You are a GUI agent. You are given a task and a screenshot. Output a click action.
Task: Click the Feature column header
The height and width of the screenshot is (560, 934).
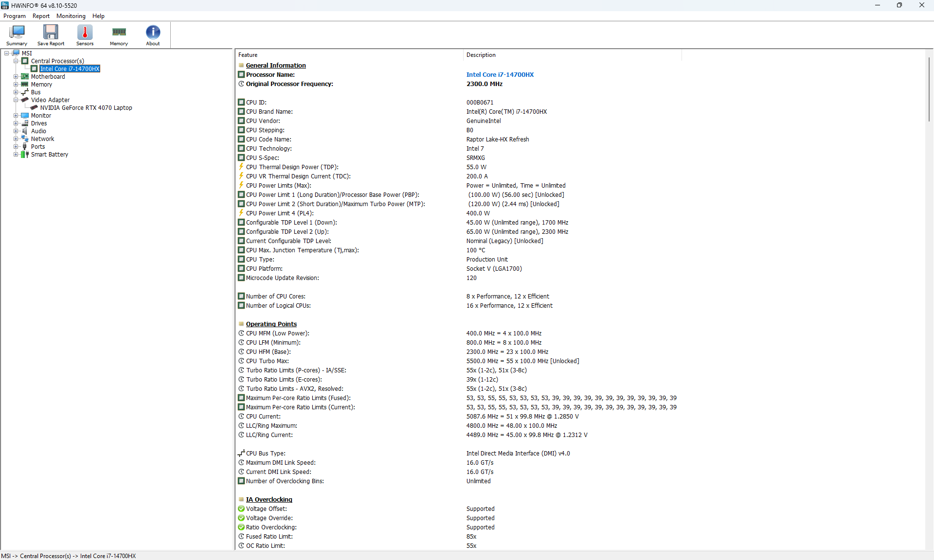click(248, 55)
